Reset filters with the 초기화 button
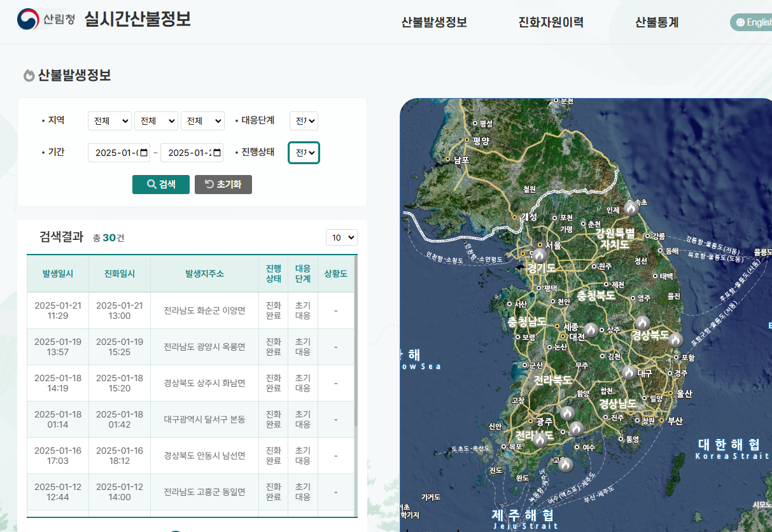Screen dimensions: 772x532 (223, 185)
